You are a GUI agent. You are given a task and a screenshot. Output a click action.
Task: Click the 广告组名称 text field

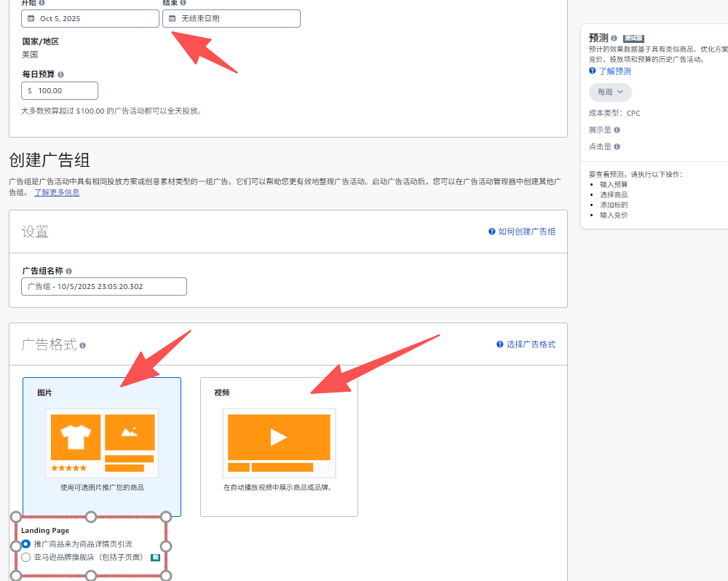[104, 287]
